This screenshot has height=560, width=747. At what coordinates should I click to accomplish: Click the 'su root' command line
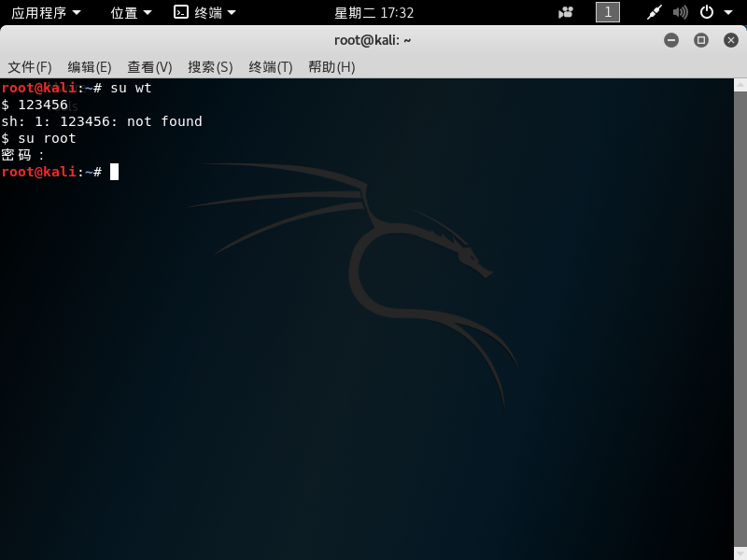coord(38,138)
